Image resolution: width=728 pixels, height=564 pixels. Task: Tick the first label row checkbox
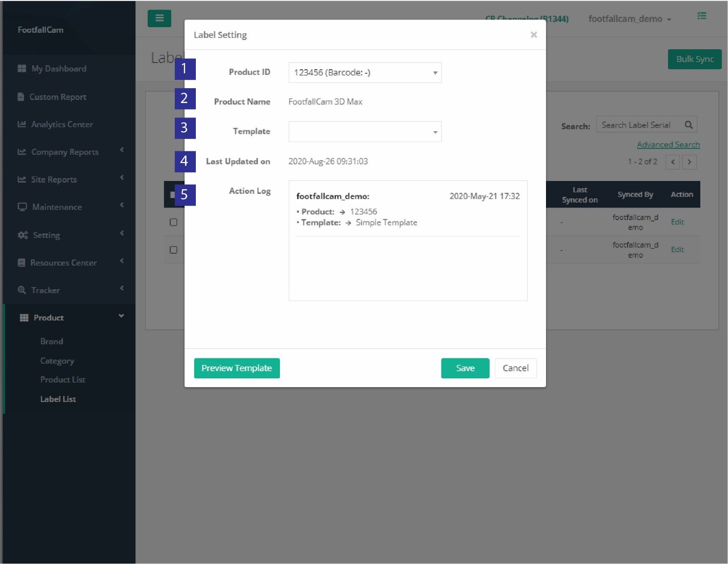[173, 222]
